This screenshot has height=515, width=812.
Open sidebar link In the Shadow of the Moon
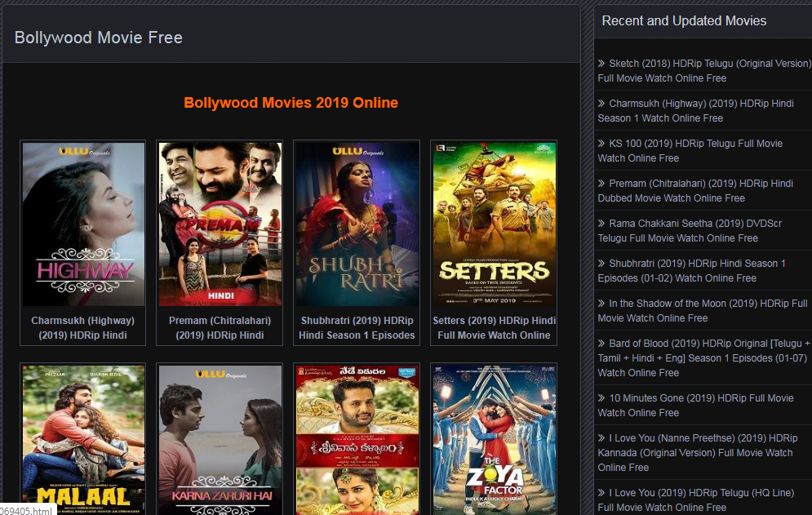point(703,310)
